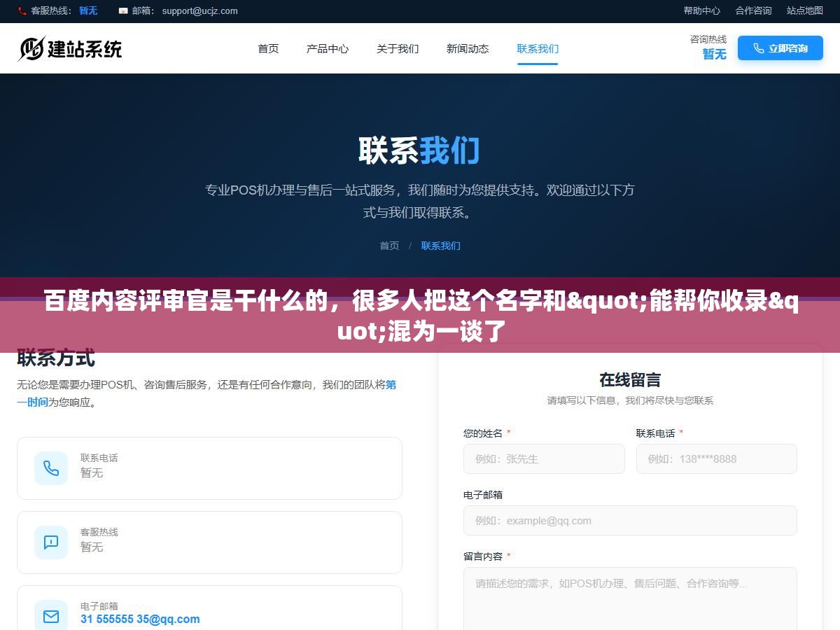Image resolution: width=840 pixels, height=630 pixels.
Task: Click the 立即咨询 button
Action: [780, 48]
